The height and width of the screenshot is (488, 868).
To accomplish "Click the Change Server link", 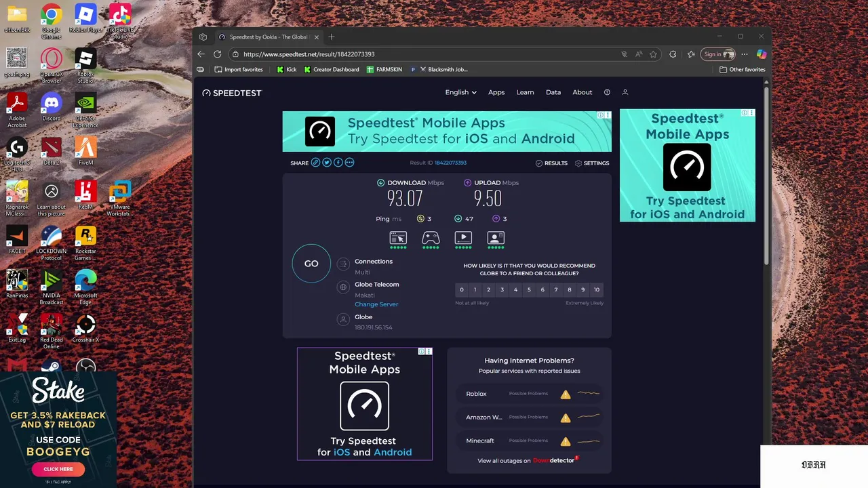I will (376, 304).
